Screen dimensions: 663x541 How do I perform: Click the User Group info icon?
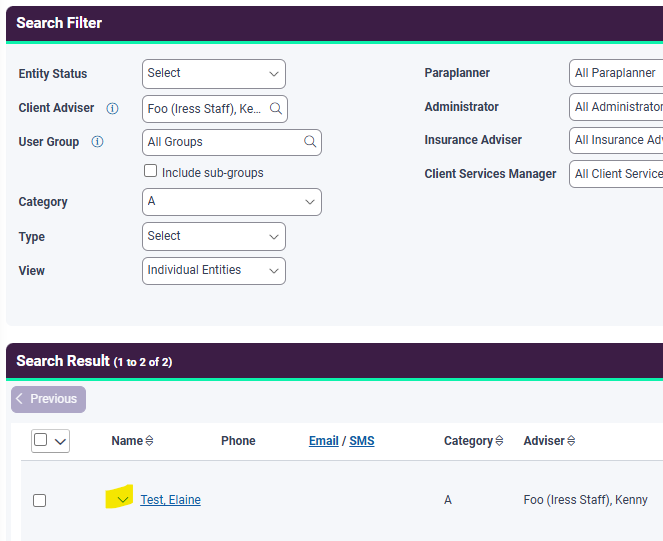coord(97,142)
